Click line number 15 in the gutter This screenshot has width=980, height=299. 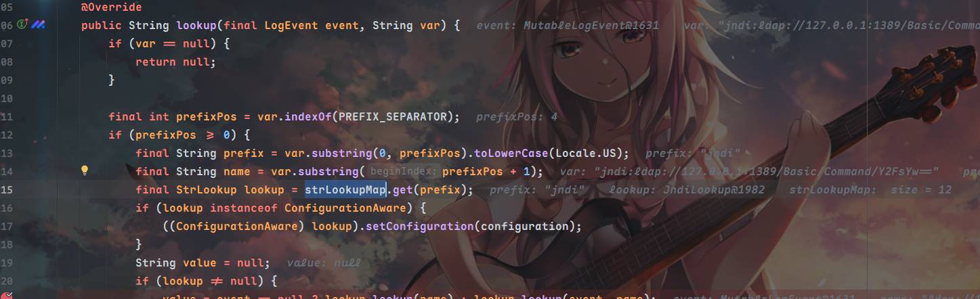point(7,189)
